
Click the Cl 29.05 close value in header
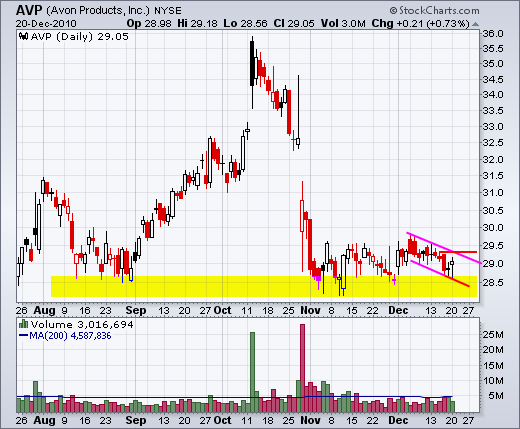pos(294,24)
